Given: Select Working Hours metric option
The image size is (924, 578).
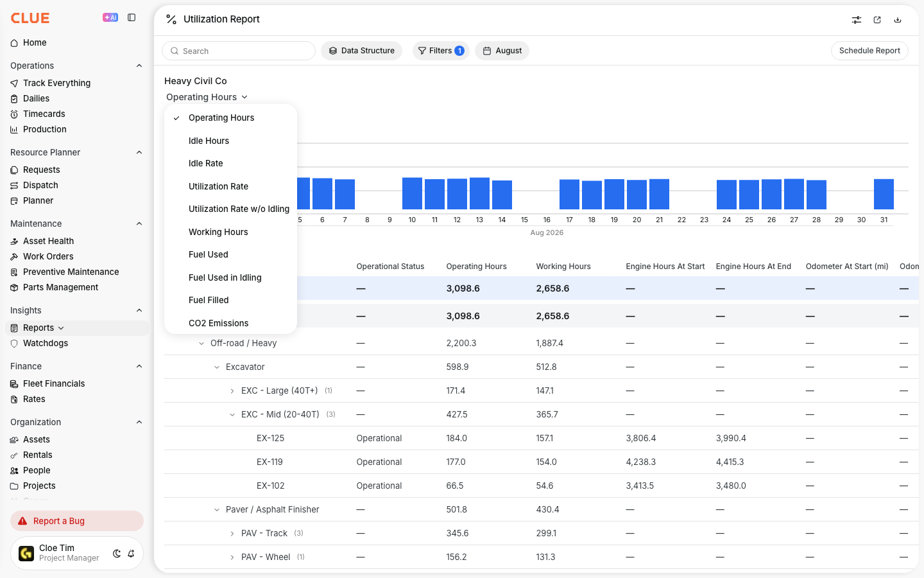Looking at the screenshot, I should coord(230,232).
